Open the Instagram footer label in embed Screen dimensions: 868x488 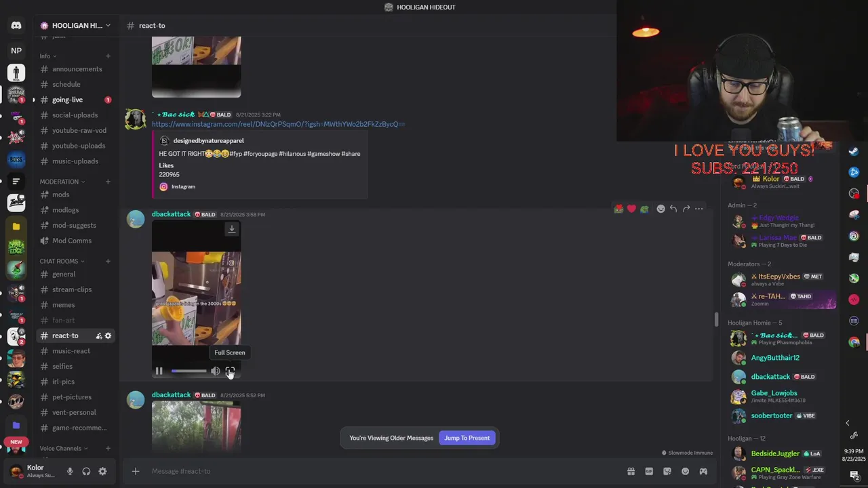tap(183, 186)
